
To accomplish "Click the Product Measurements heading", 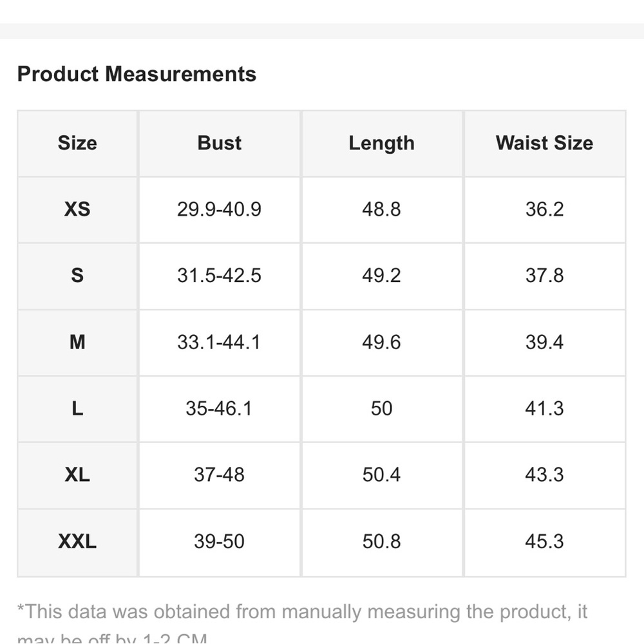I will 137,74.
